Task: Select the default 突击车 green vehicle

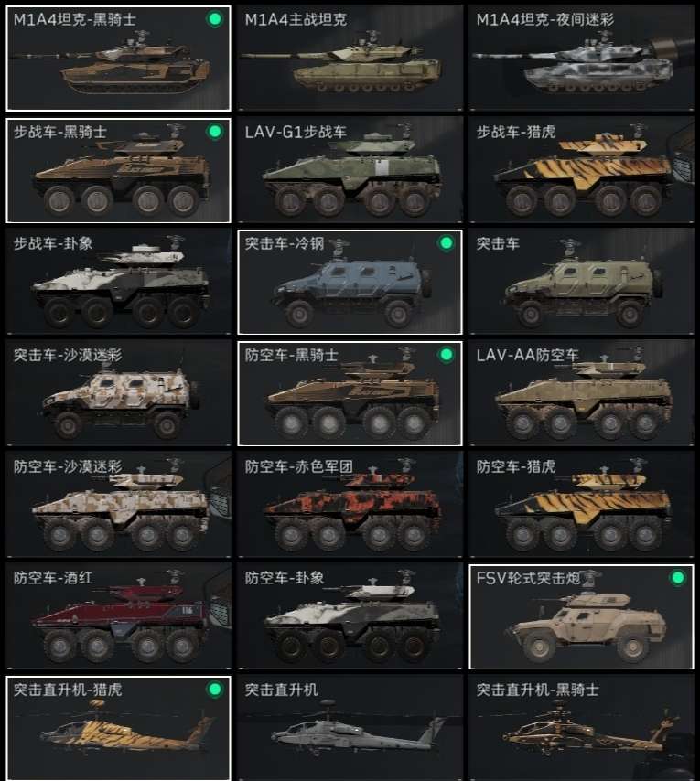Action: tap(581, 282)
